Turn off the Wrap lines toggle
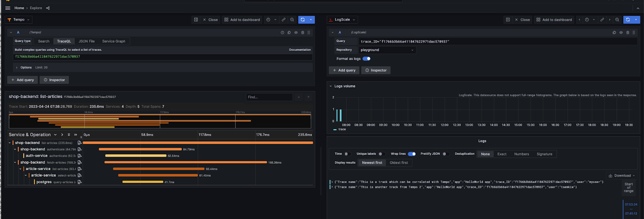The width and height of the screenshot is (644, 219). click(x=411, y=154)
